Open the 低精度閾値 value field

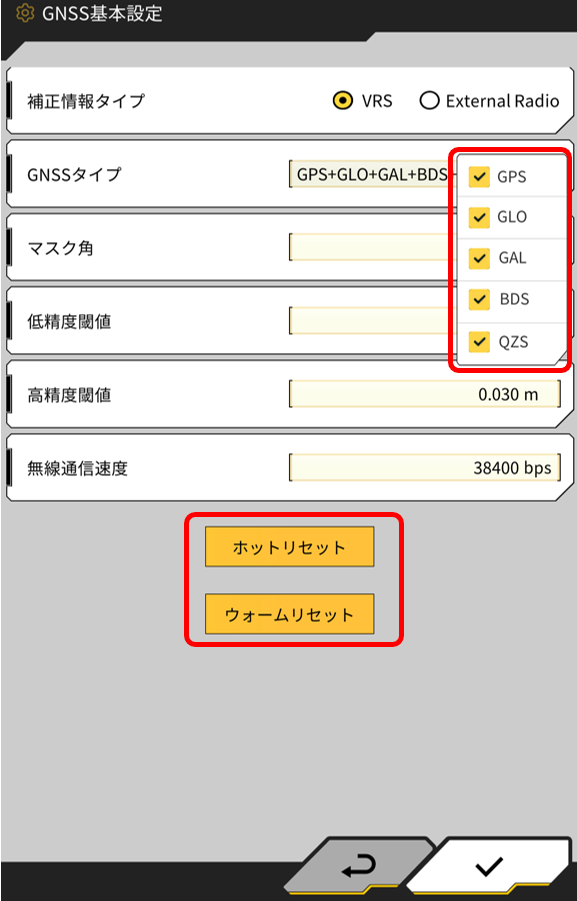[x=370, y=321]
